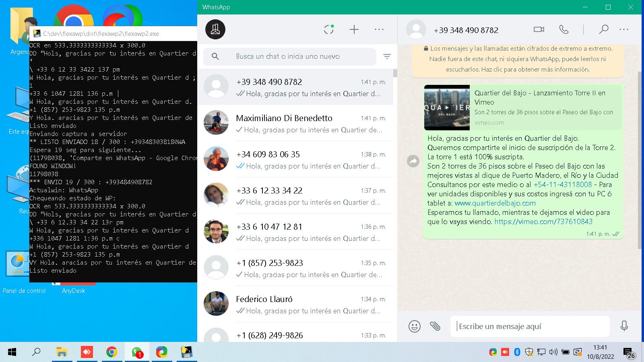
Task: Open conversation more options menu
Action: pyautogui.click(x=624, y=29)
